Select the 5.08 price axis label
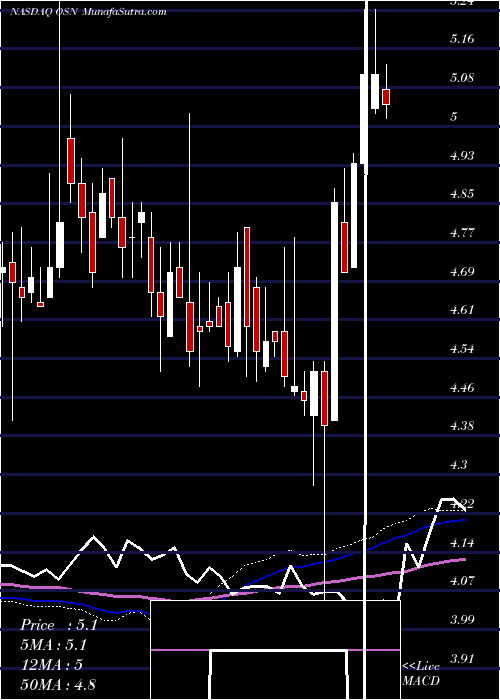This screenshot has height=700, width=500. pos(462,78)
